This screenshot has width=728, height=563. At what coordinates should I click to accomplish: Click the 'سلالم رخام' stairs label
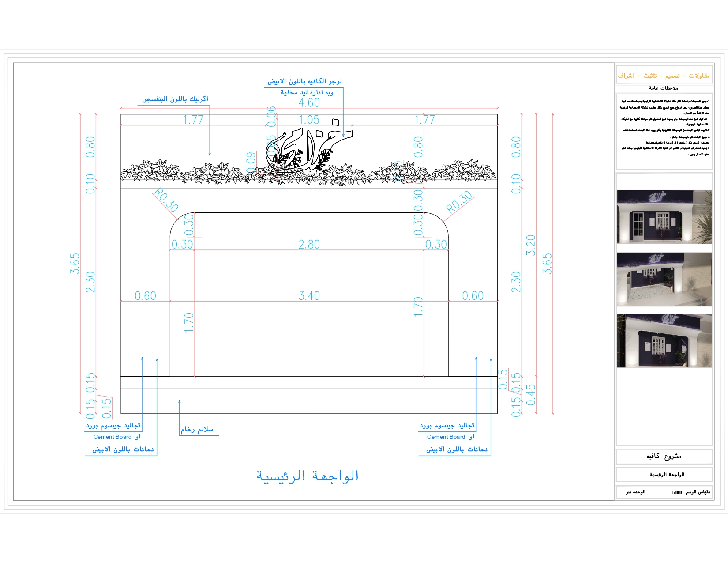[x=197, y=429]
